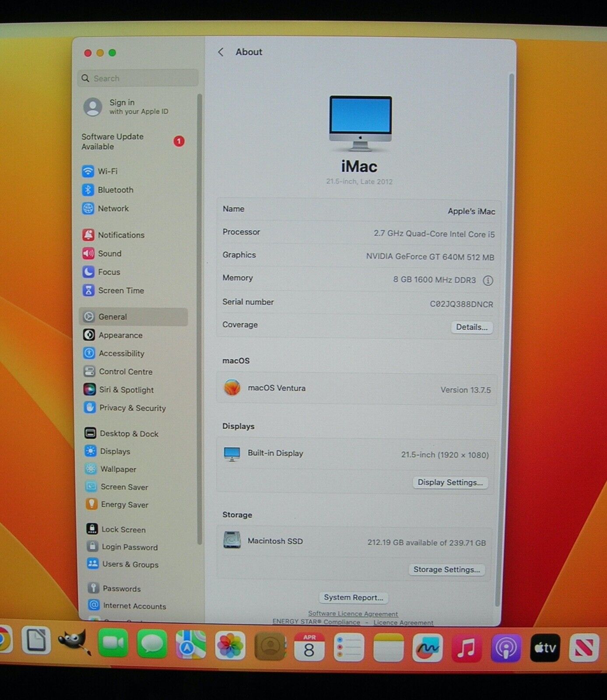Open Calendar from the Dock
This screenshot has height=700, width=607.
pos(309,647)
